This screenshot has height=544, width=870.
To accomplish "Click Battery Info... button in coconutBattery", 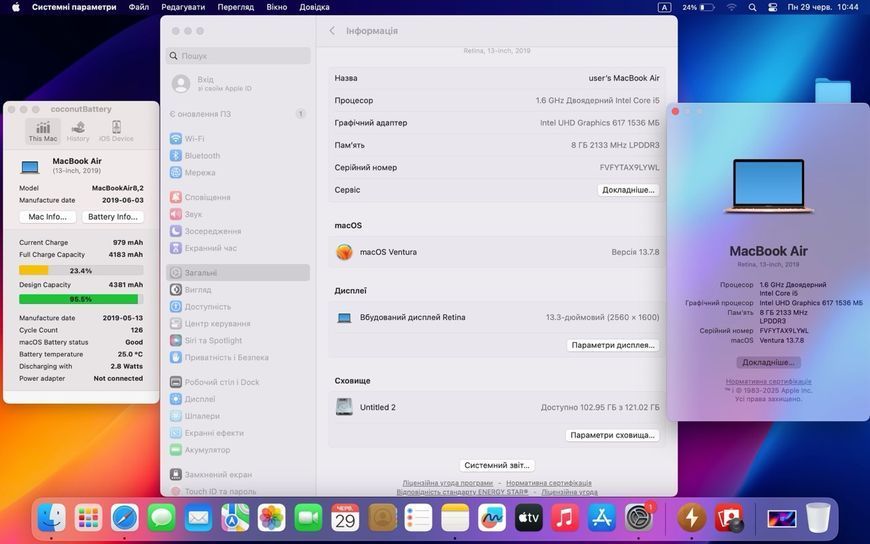I will tap(113, 217).
